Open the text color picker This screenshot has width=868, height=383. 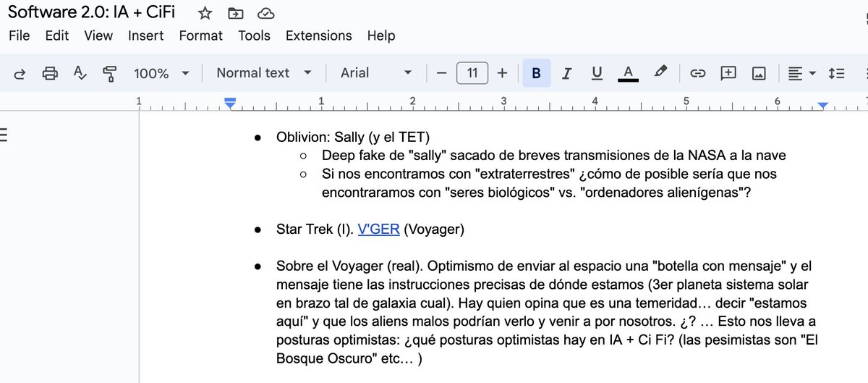click(628, 73)
